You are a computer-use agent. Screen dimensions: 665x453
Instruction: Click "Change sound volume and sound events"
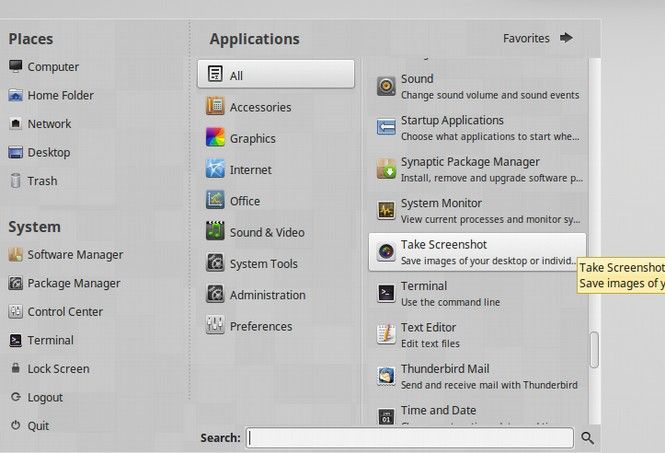pyautogui.click(x=490, y=95)
